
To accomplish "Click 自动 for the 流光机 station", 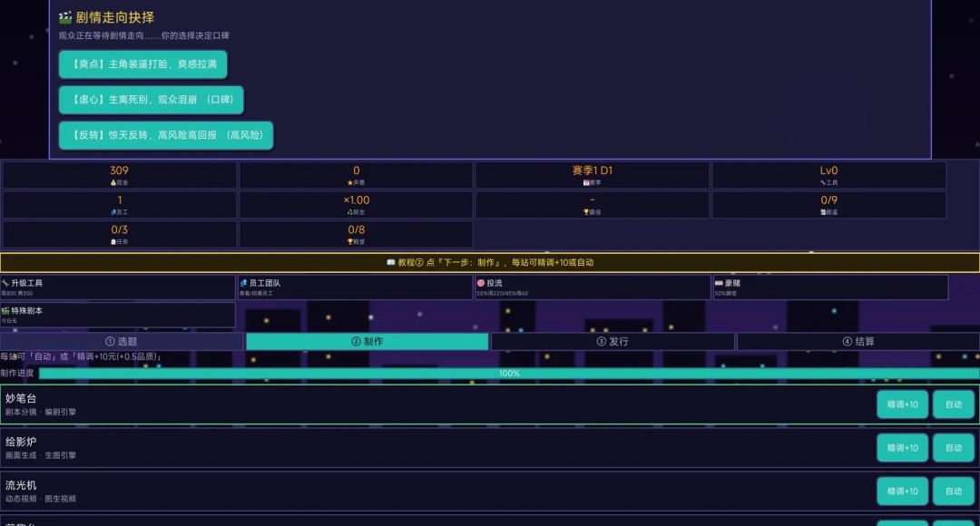I will pyautogui.click(x=954, y=492).
